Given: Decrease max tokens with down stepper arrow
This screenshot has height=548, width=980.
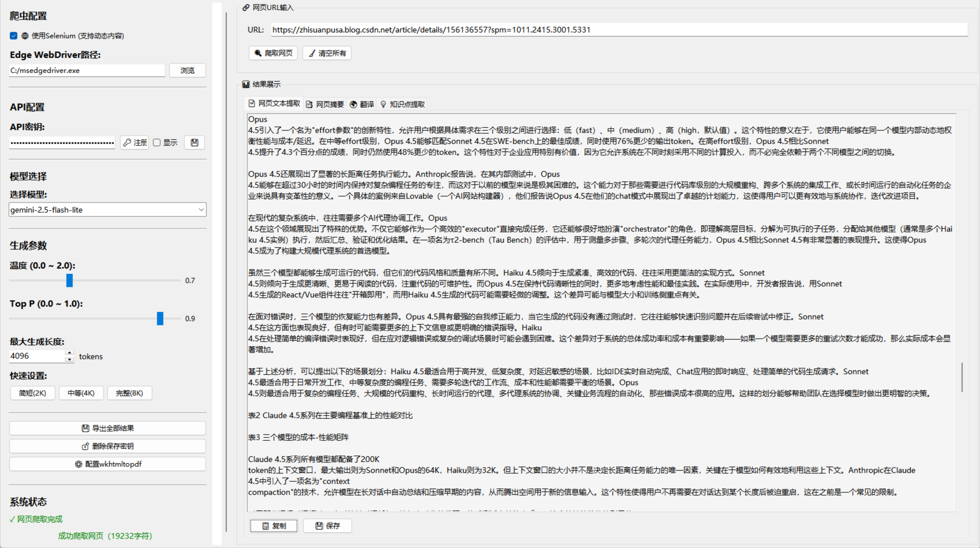Looking at the screenshot, I should [69, 360].
